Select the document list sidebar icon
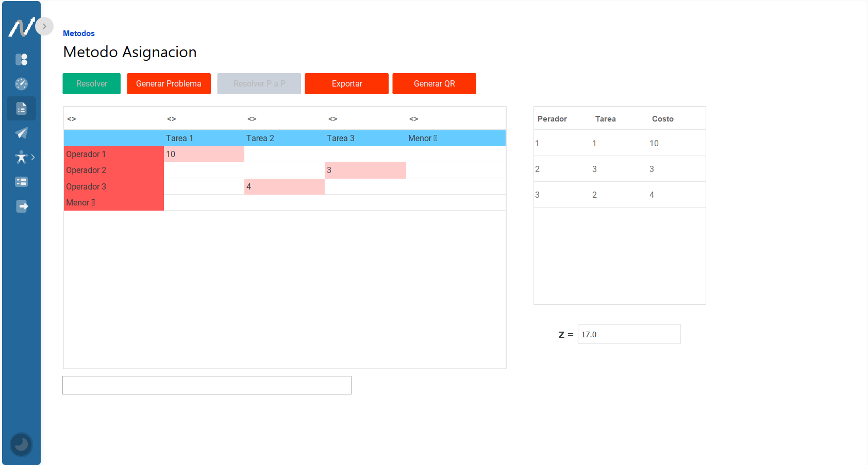Viewport: 868px width, 465px height. point(21,109)
